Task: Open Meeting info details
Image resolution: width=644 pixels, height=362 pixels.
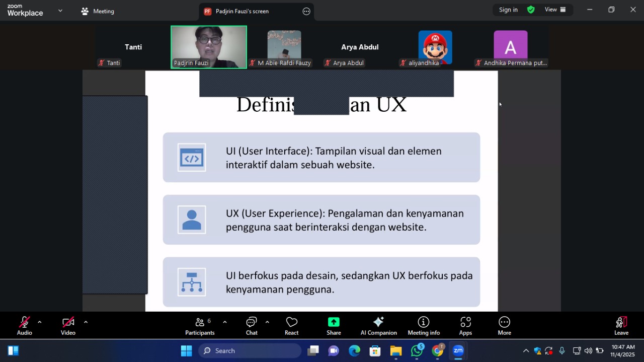Action: coord(423,326)
